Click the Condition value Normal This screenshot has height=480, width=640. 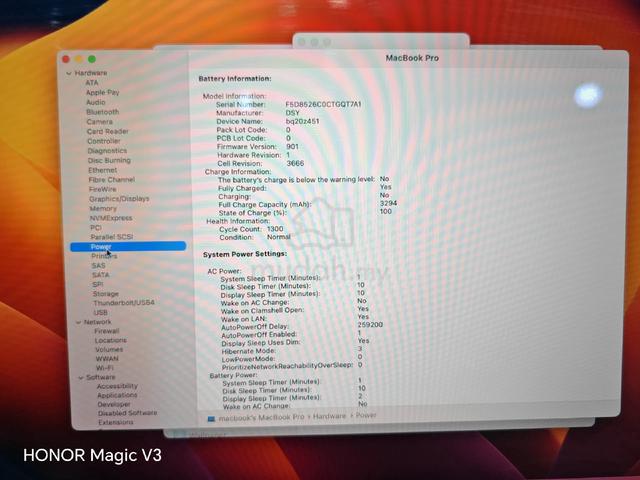(x=279, y=237)
